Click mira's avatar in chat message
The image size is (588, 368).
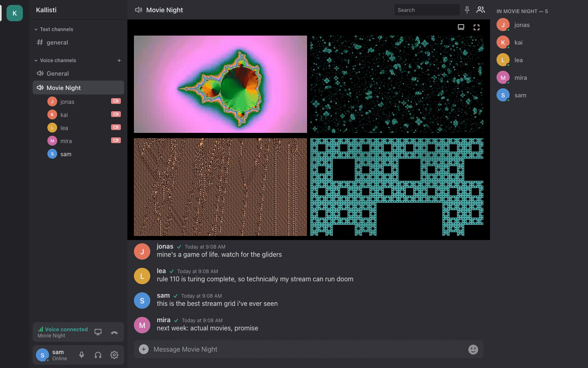[x=142, y=325]
